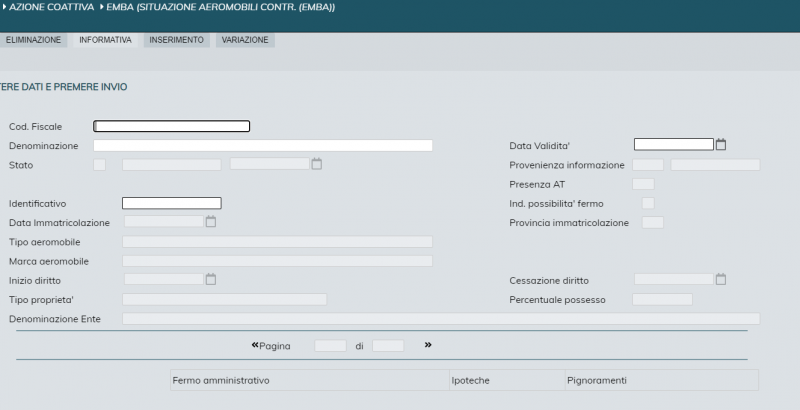The height and width of the screenshot is (410, 800).
Task: Open Cessazione diritto calendar icon
Action: 721,279
